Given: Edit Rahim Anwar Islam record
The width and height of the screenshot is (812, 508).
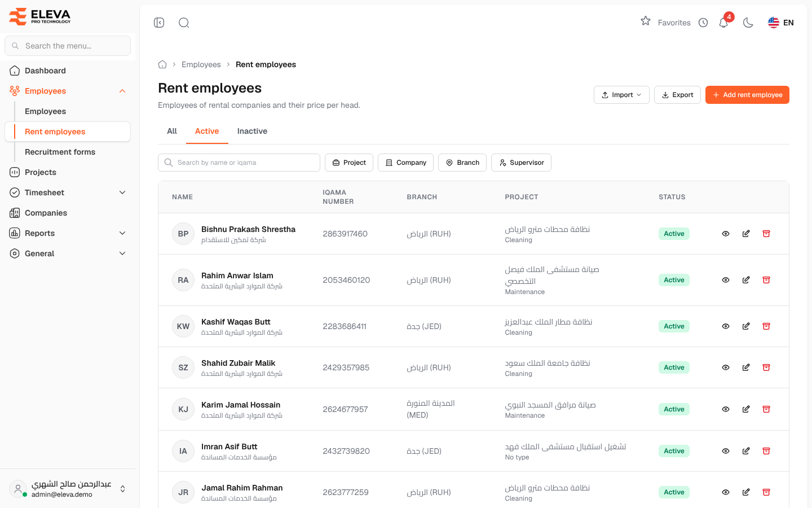Looking at the screenshot, I should click(x=746, y=280).
